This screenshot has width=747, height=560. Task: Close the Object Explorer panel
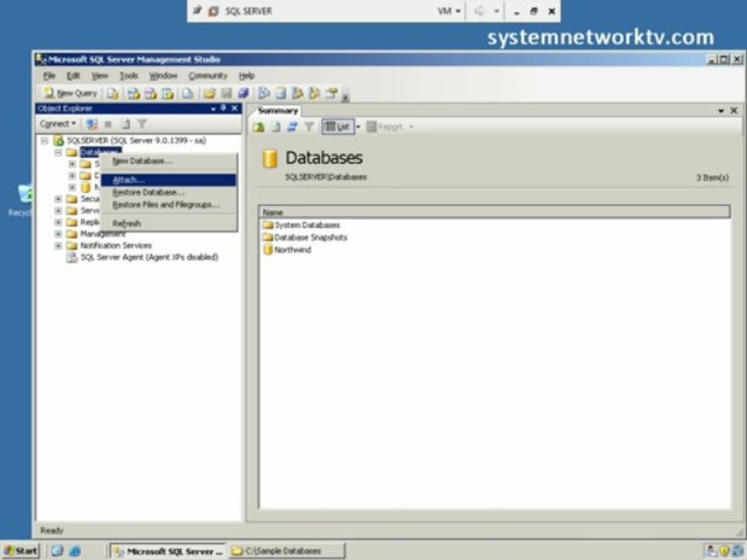tap(234, 109)
